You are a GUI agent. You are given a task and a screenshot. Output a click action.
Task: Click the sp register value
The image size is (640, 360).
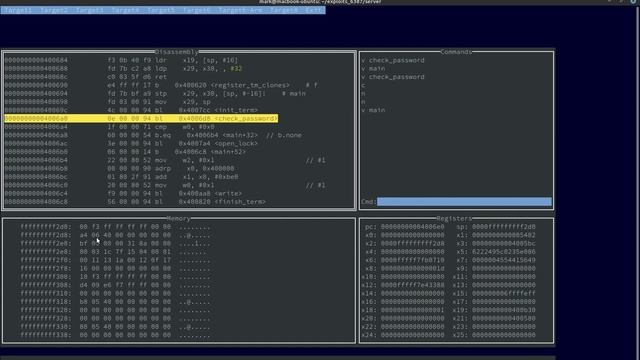point(504,227)
